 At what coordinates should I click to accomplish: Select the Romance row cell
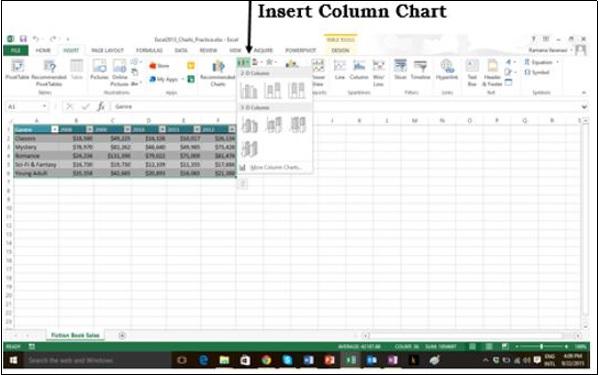point(36,156)
